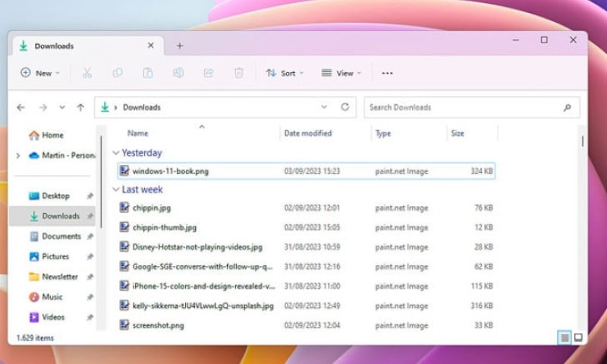Switch to large thumbnails view icon

[x=578, y=337]
